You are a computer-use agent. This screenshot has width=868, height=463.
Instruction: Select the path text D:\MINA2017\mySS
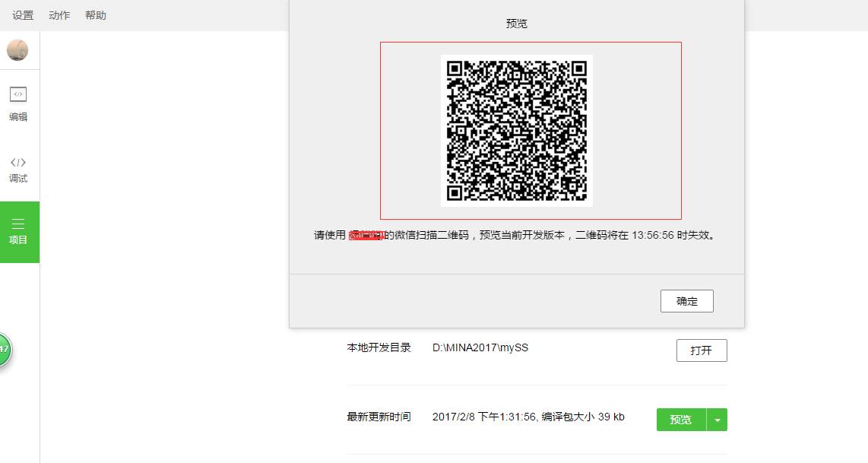tap(480, 347)
